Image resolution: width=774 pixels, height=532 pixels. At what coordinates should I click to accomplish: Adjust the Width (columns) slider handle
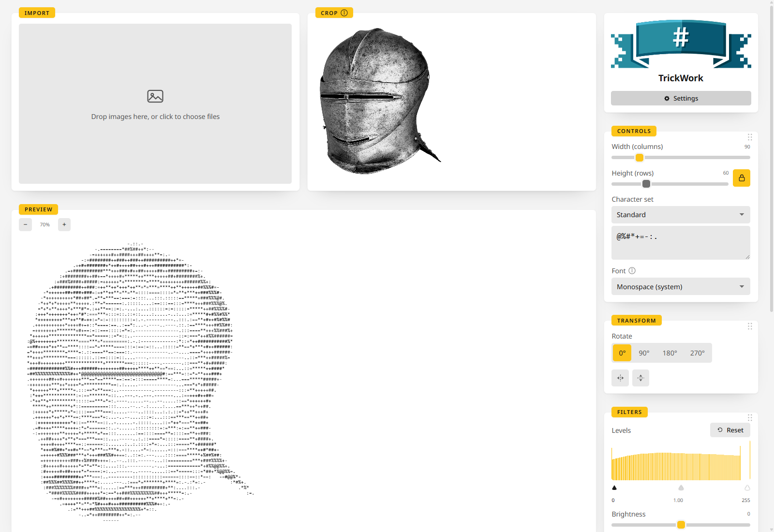pos(640,158)
